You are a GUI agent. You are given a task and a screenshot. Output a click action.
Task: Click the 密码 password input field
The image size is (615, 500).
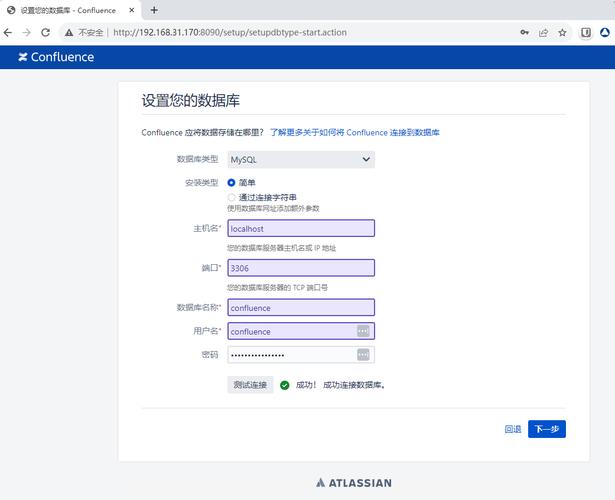[x=301, y=355]
